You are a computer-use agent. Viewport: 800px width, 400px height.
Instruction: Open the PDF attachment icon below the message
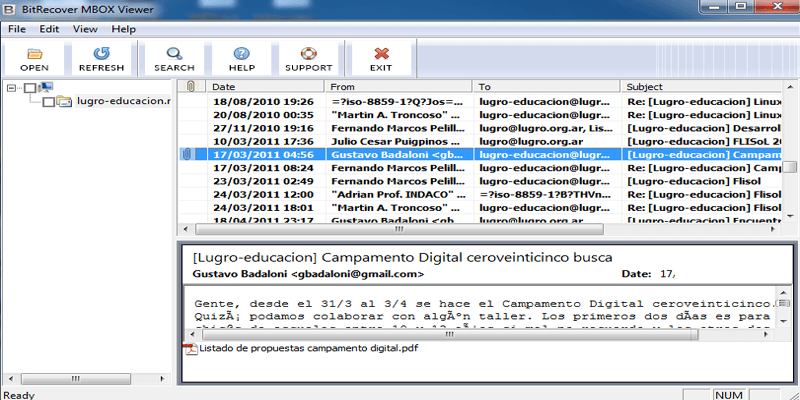point(191,348)
